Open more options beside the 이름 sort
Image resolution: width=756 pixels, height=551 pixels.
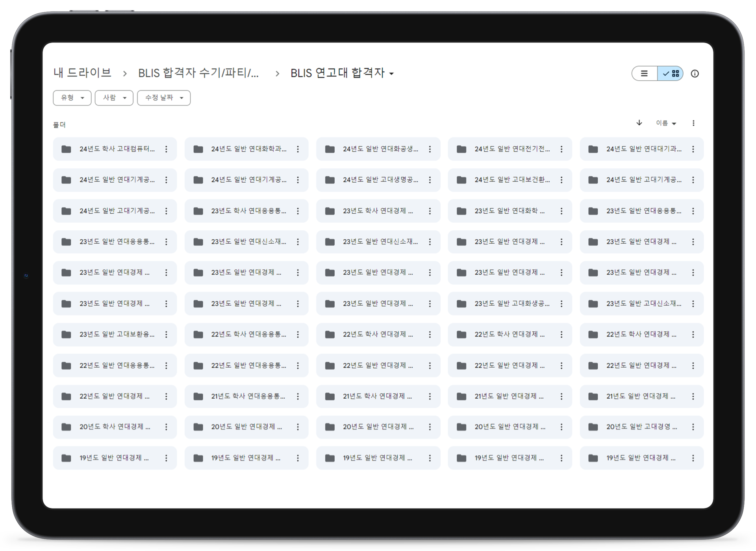(693, 123)
